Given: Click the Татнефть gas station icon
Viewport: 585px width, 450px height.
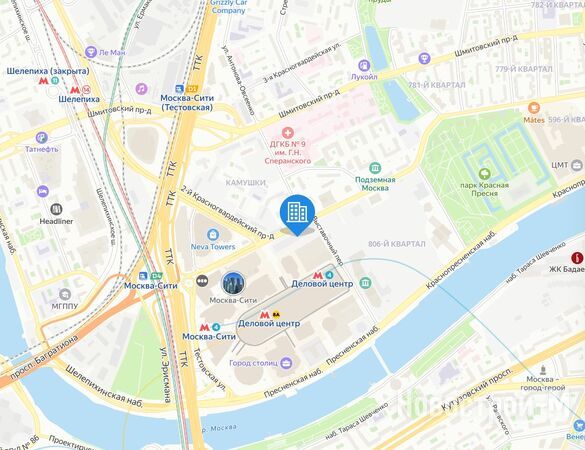Looking at the screenshot, I should pos(42,137).
